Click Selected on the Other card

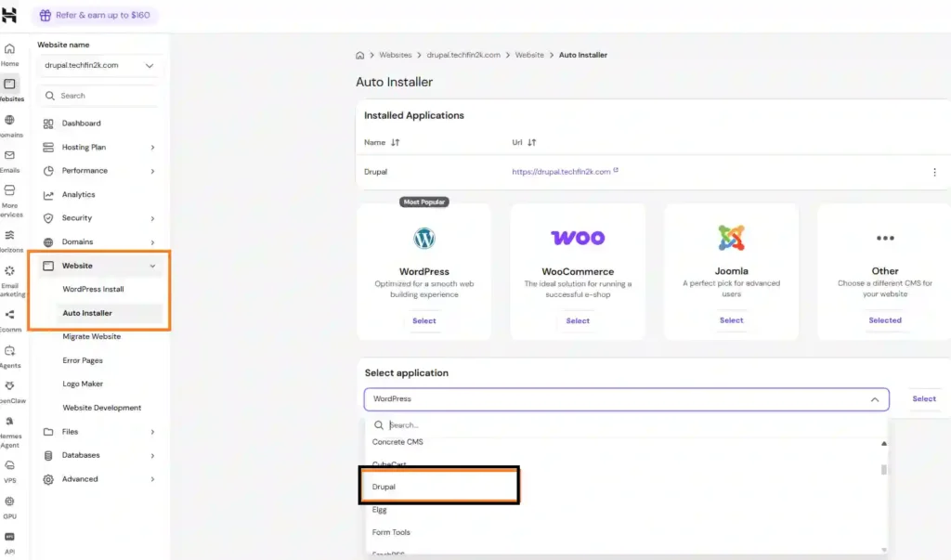pyautogui.click(x=885, y=320)
